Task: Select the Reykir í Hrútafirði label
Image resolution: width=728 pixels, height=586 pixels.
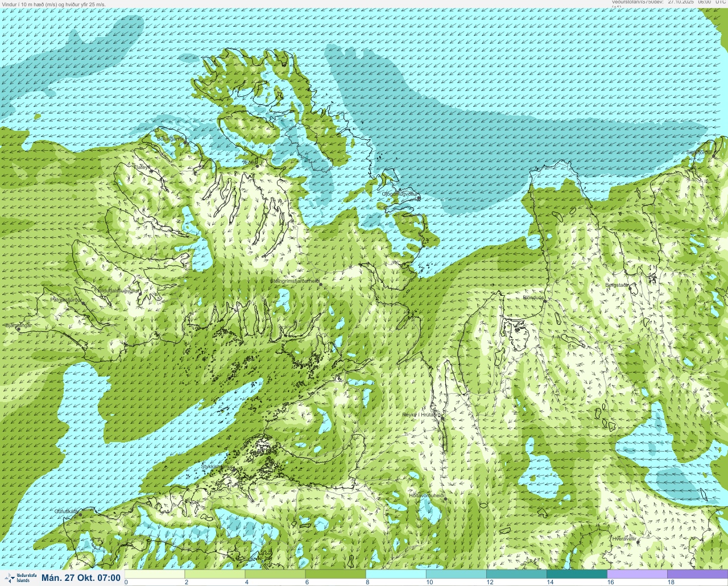Action: click(x=421, y=415)
